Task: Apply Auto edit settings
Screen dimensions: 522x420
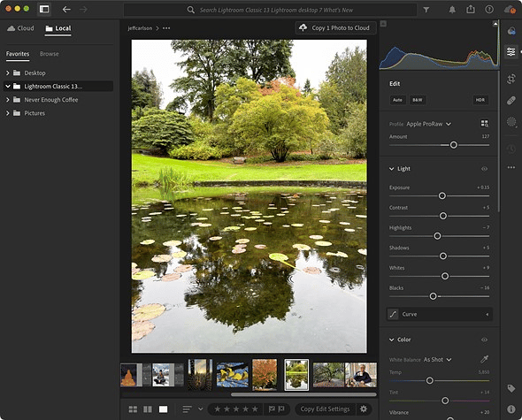Action: (397, 100)
